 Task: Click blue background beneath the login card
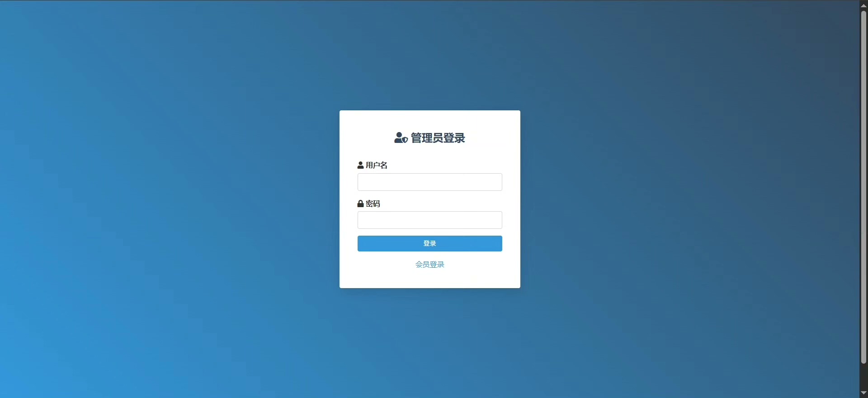[430, 343]
